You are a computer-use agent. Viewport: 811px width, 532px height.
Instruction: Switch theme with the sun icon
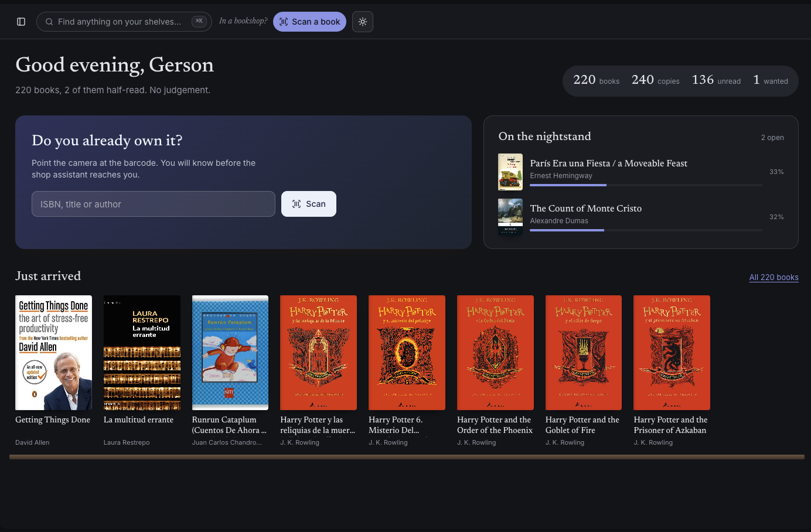click(x=363, y=22)
